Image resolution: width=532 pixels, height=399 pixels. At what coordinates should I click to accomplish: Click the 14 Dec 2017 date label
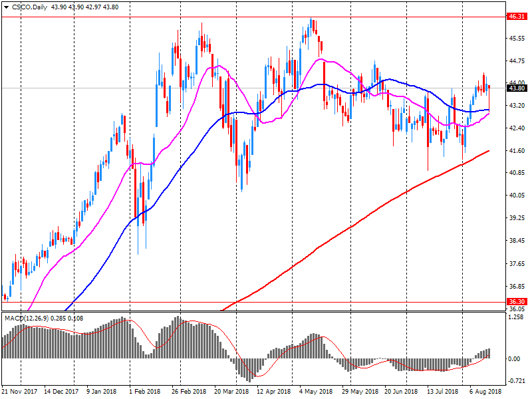pyautogui.click(x=61, y=391)
